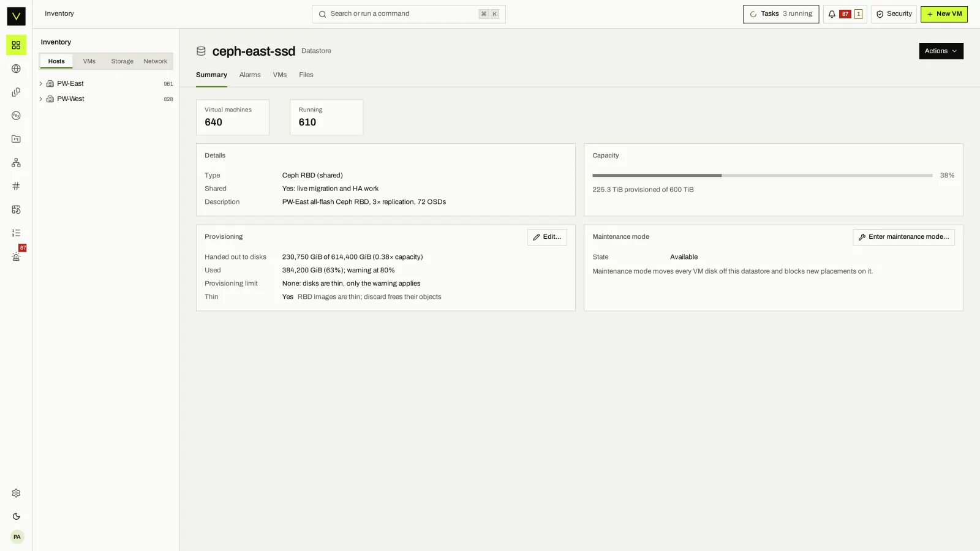
Task: Open the numbered list icon in sidebar
Action: coord(16,233)
